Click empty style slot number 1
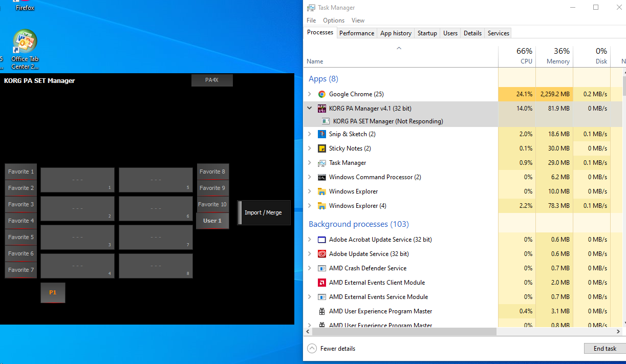The image size is (626, 364). pos(77,180)
